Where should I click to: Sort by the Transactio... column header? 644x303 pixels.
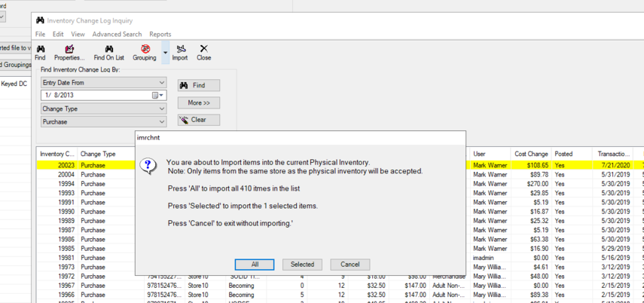coord(614,154)
